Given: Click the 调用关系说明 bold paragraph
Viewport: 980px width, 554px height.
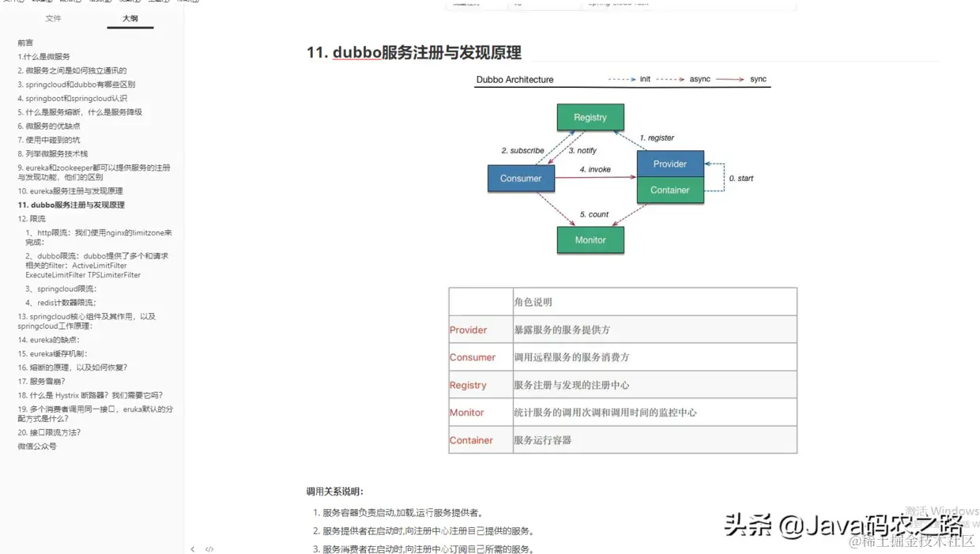Looking at the screenshot, I should click(335, 492).
